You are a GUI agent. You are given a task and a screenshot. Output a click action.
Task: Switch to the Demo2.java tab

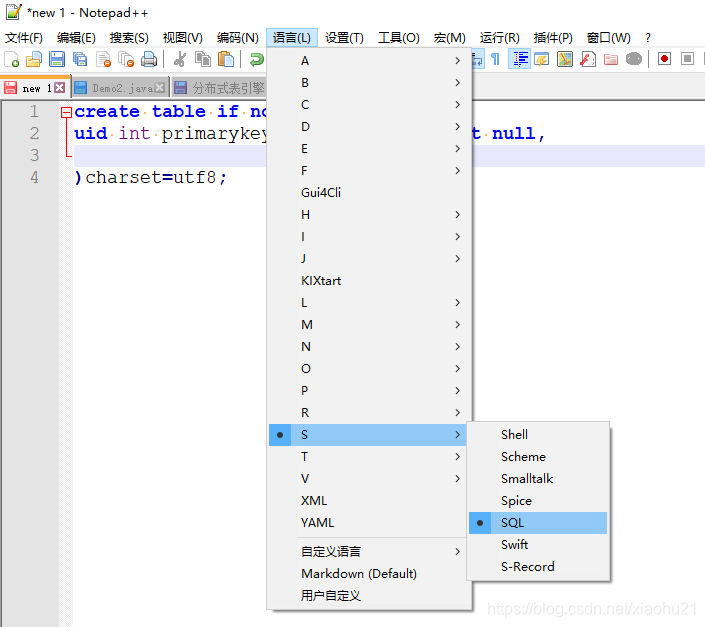click(x=118, y=88)
